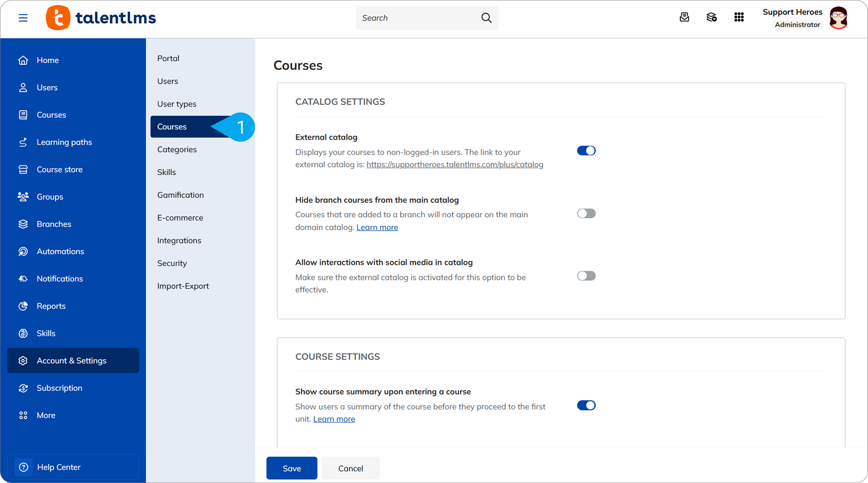This screenshot has width=868, height=483.
Task: Open Gamification settings tab
Action: [180, 195]
